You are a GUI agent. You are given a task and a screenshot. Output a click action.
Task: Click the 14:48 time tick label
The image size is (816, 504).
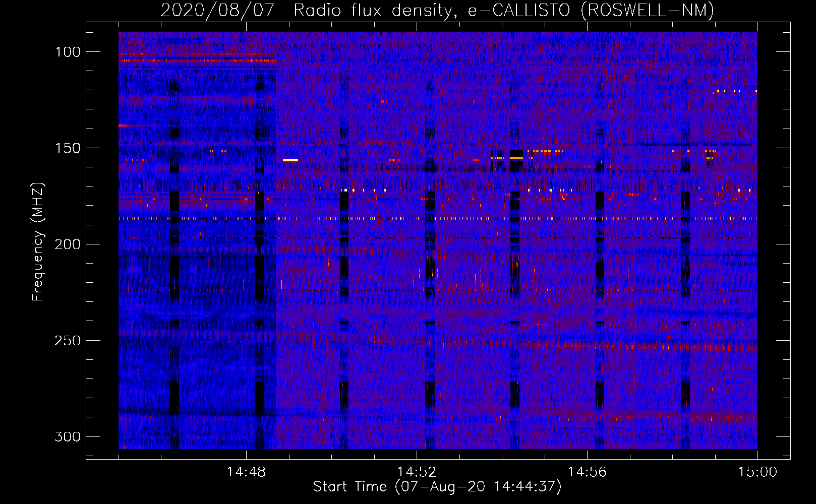(246, 472)
